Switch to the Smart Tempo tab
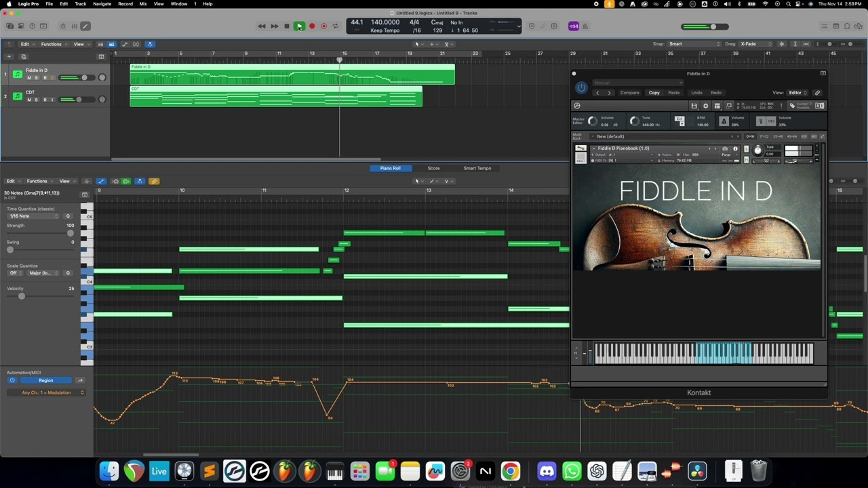This screenshot has height=488, width=868. click(x=477, y=168)
